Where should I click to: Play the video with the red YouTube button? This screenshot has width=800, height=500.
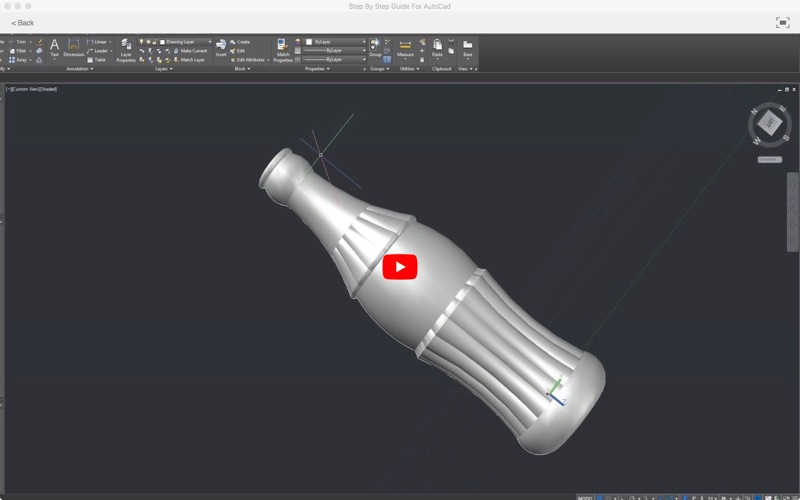click(x=400, y=267)
